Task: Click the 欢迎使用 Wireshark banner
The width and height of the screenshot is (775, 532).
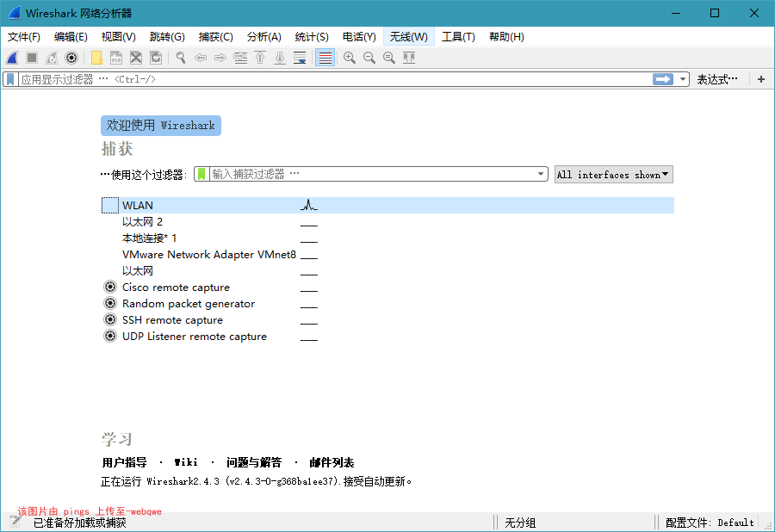Action: pos(161,126)
